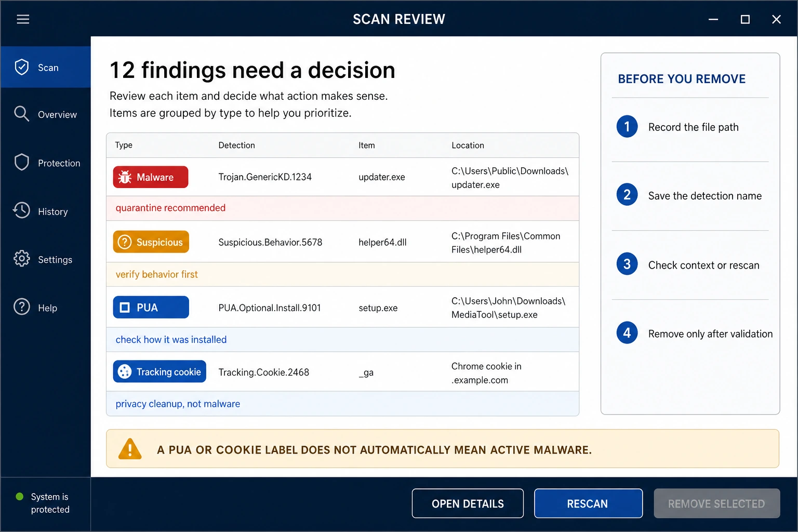Click the helper64.dll item cell
The height and width of the screenshot is (532, 798).
[382, 242]
